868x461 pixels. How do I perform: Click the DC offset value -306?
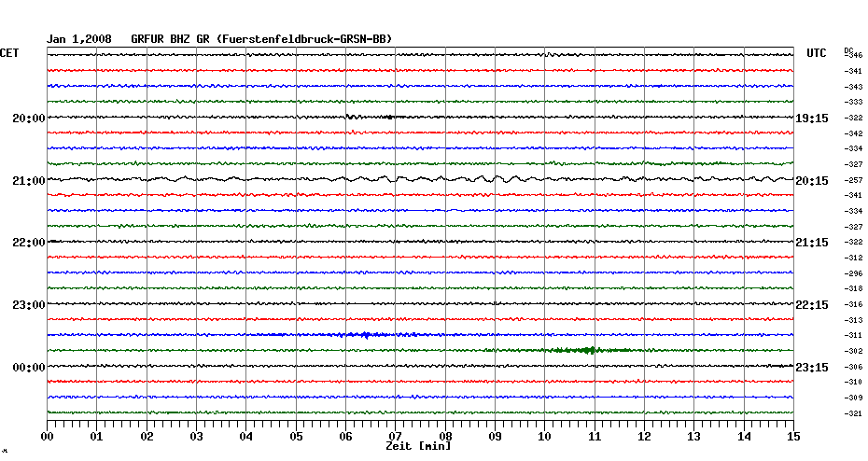coord(854,367)
